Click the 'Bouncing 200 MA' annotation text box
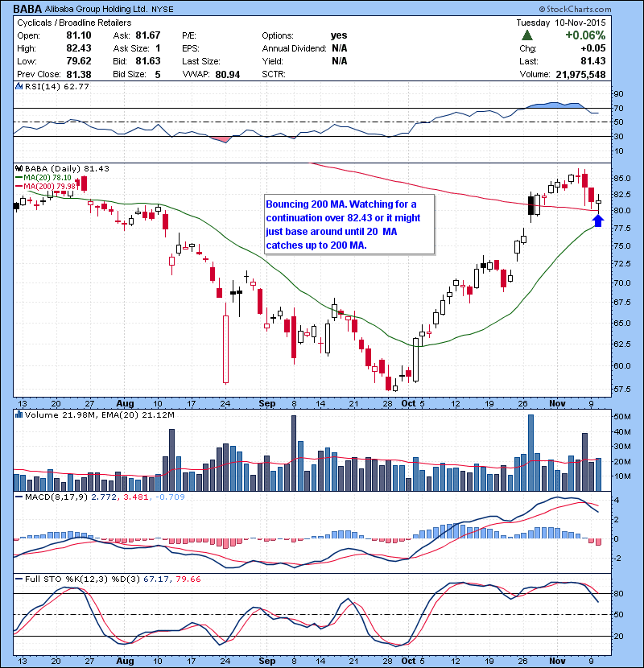644x668 pixels. pos(349,225)
